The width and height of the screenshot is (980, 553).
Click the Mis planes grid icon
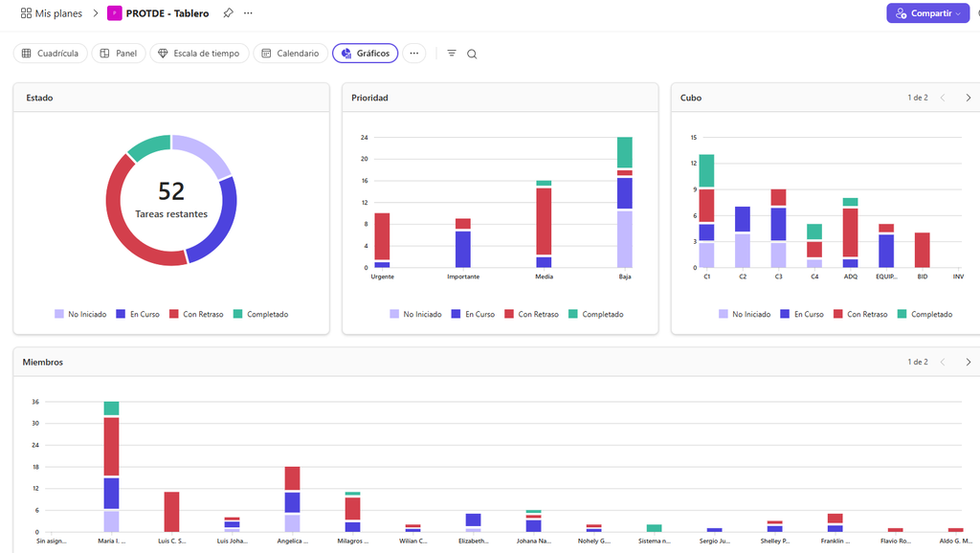[26, 13]
